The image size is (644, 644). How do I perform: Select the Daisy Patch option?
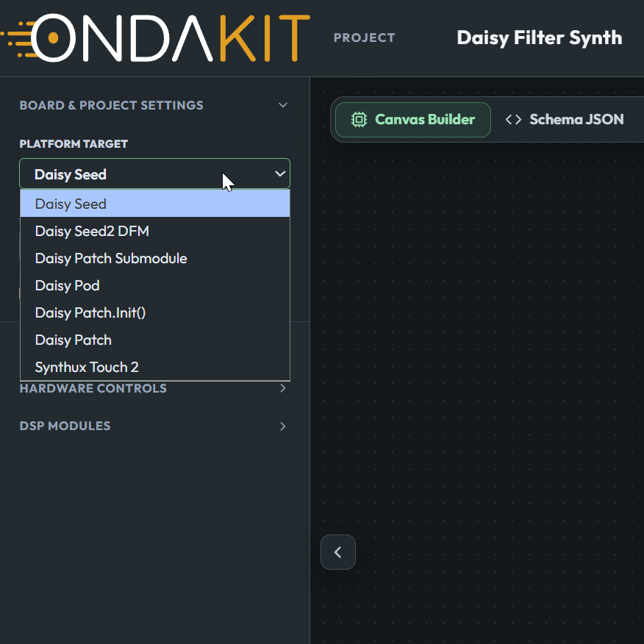(155, 340)
